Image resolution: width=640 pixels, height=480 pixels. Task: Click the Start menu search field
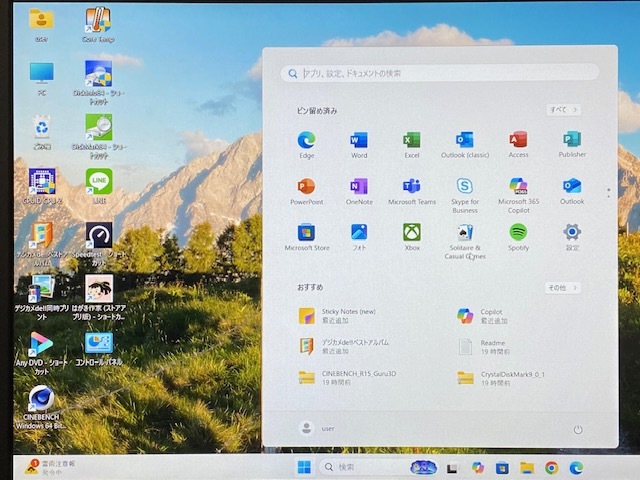pyautogui.click(x=440, y=73)
